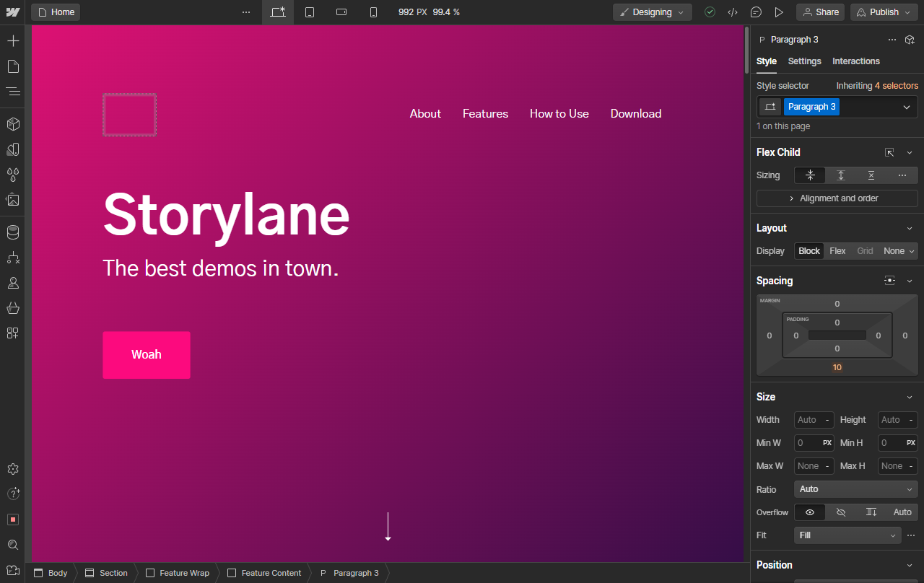Open the Components cube icon
The image size is (924, 583).
(13, 124)
